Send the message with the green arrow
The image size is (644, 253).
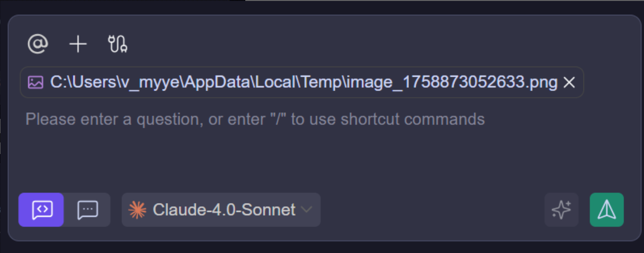click(x=607, y=210)
